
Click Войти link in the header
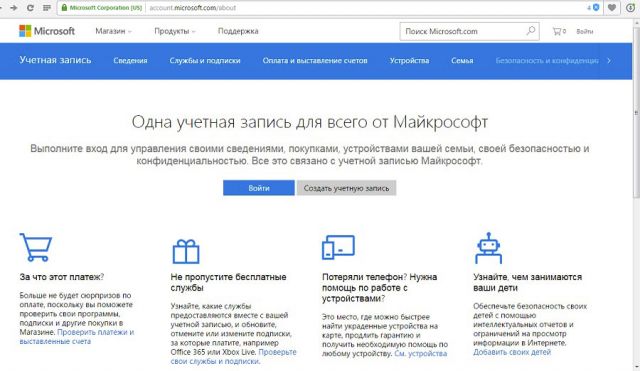coord(584,31)
